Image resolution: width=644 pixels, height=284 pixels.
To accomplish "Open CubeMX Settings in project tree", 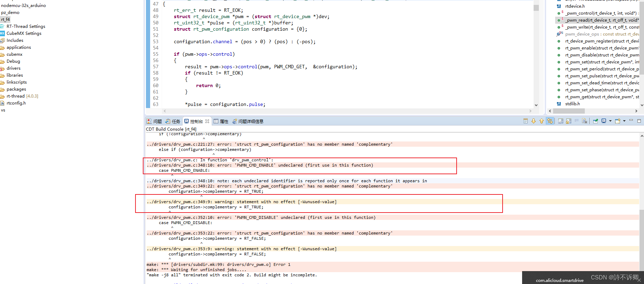I will click(x=24, y=33).
